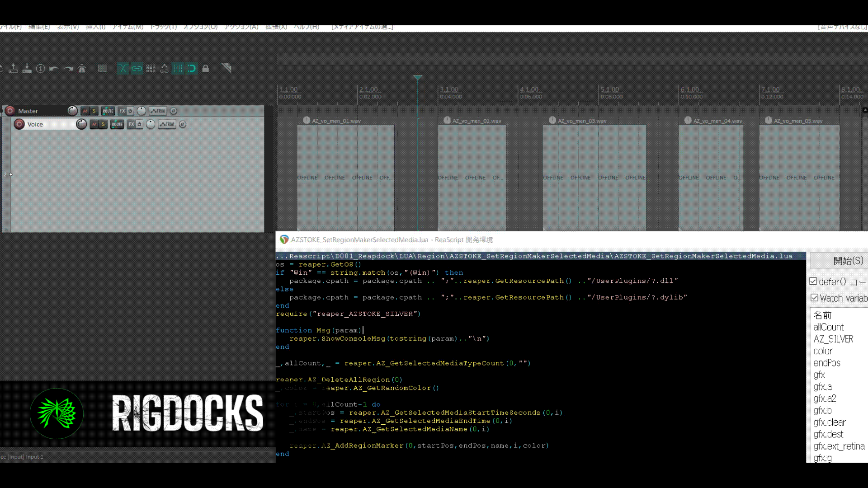Click 'gfx.clear' in variable watch list

(x=830, y=422)
